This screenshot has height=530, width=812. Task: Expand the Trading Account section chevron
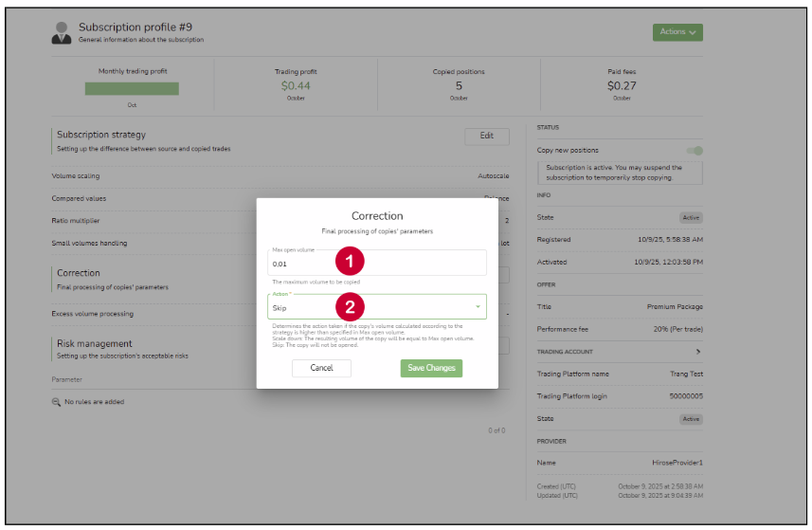coord(697,352)
